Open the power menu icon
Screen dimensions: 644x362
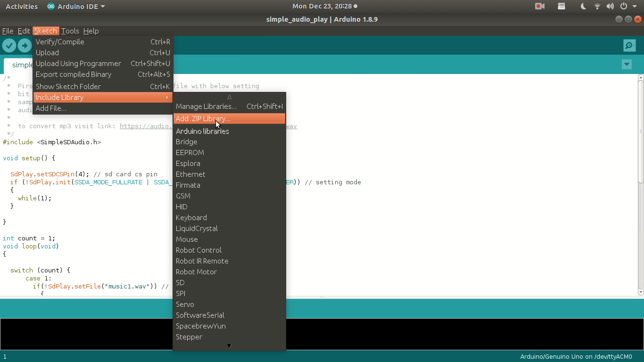click(624, 6)
